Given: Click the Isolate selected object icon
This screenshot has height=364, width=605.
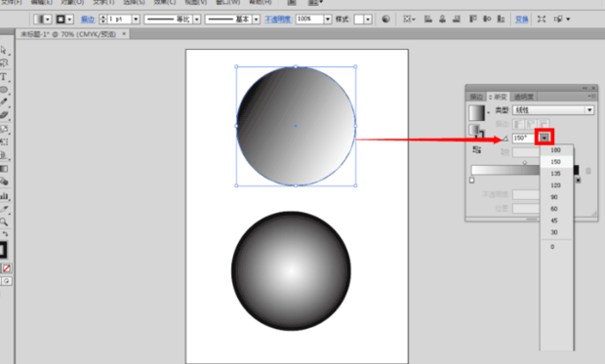Looking at the screenshot, I should [542, 19].
